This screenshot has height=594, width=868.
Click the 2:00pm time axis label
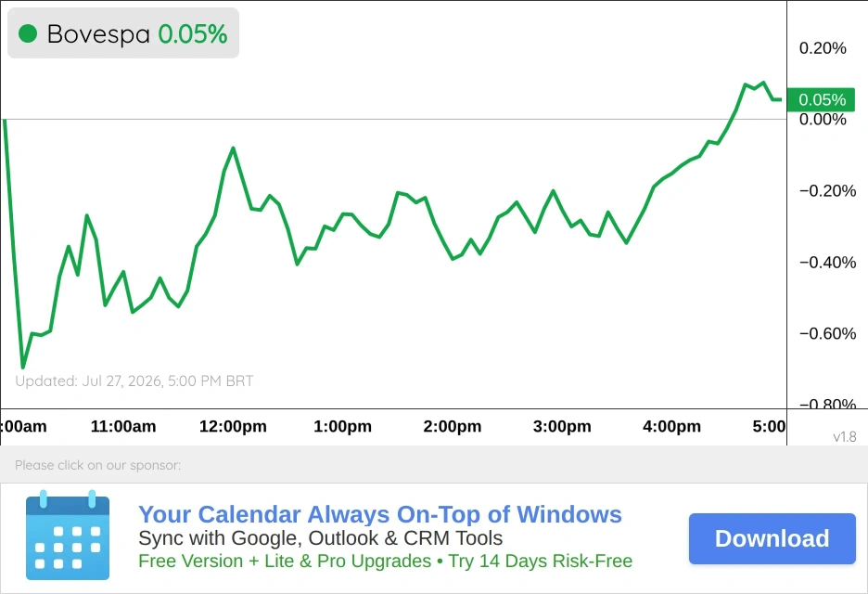[453, 426]
